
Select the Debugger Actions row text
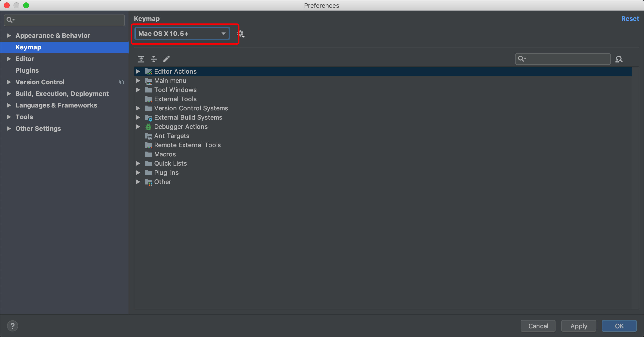pos(181,127)
